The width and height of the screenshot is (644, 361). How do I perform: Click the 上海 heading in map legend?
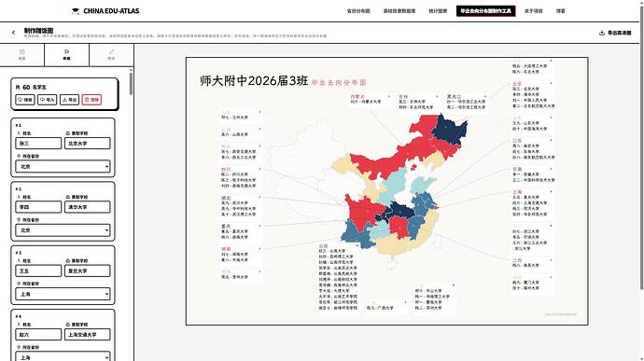517,192
